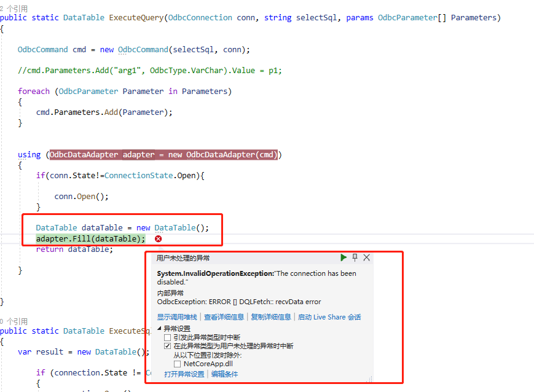This screenshot has width=534, height=392.
Task: Click the highlighted OdbcDataAdapter adapter declaration
Action: coord(163,154)
